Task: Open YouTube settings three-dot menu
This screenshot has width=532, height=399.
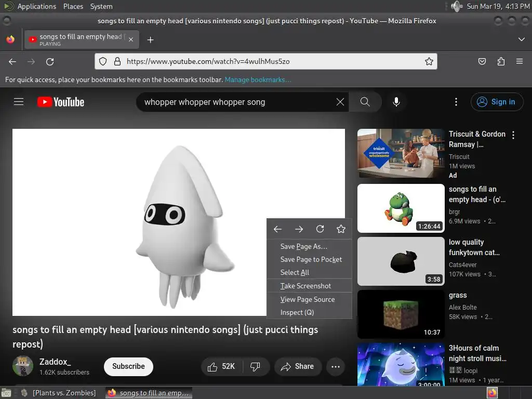Action: (456, 102)
